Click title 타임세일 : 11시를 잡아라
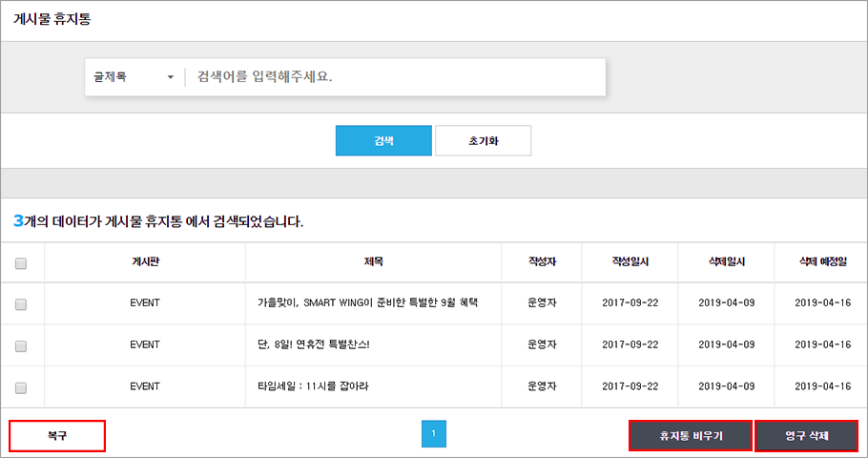 (313, 386)
